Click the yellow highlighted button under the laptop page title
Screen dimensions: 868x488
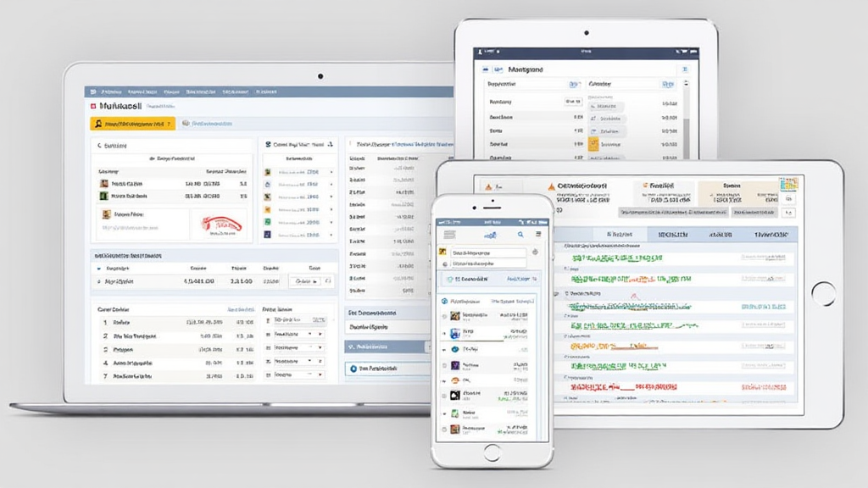click(x=132, y=124)
